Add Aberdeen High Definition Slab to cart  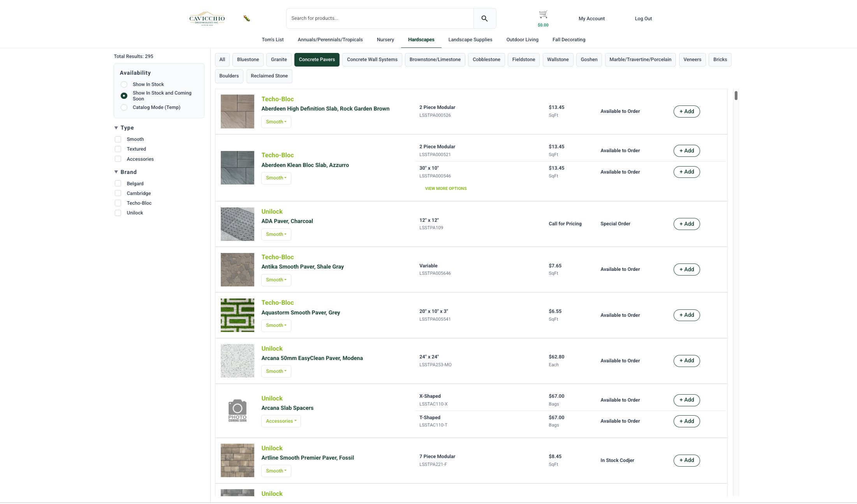[687, 112]
